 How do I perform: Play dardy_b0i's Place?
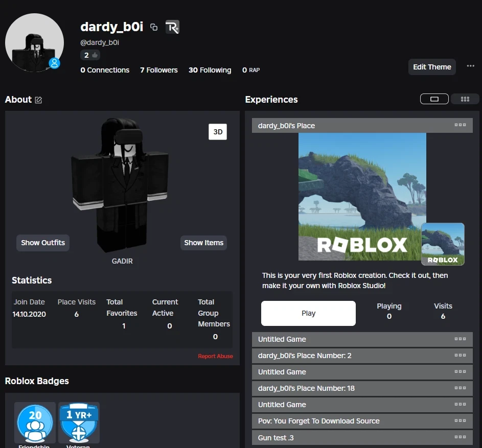pos(308,314)
